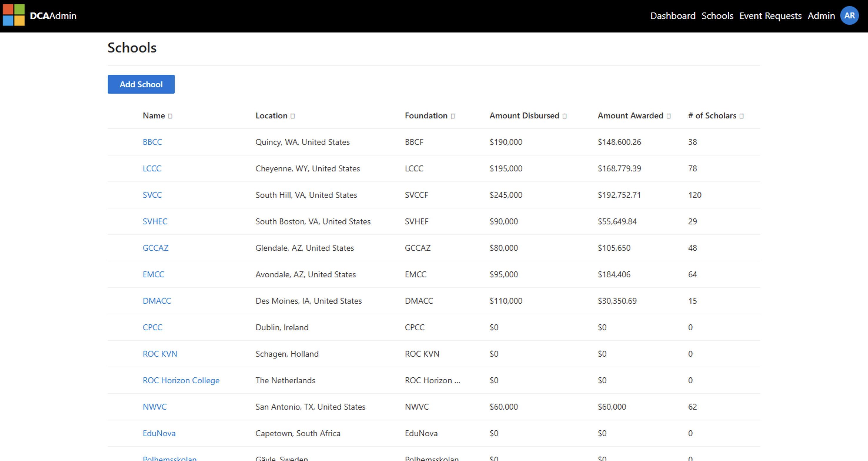Click the sort icon on Foundation column

click(x=453, y=116)
